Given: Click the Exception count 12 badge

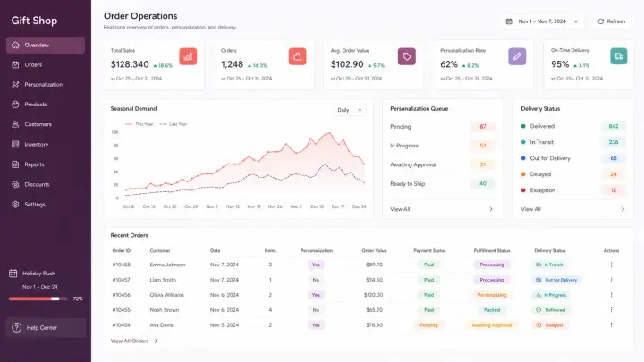Looking at the screenshot, I should (614, 190).
